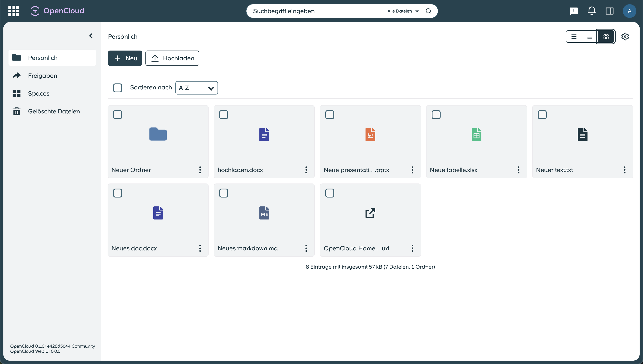Open the feedback speech bubble icon

574,11
